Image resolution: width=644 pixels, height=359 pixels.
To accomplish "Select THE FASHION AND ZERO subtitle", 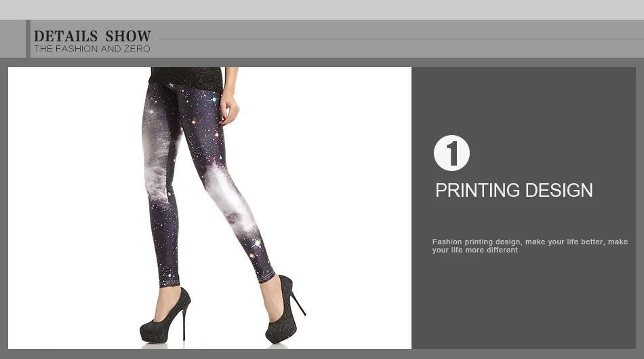I will (92, 49).
